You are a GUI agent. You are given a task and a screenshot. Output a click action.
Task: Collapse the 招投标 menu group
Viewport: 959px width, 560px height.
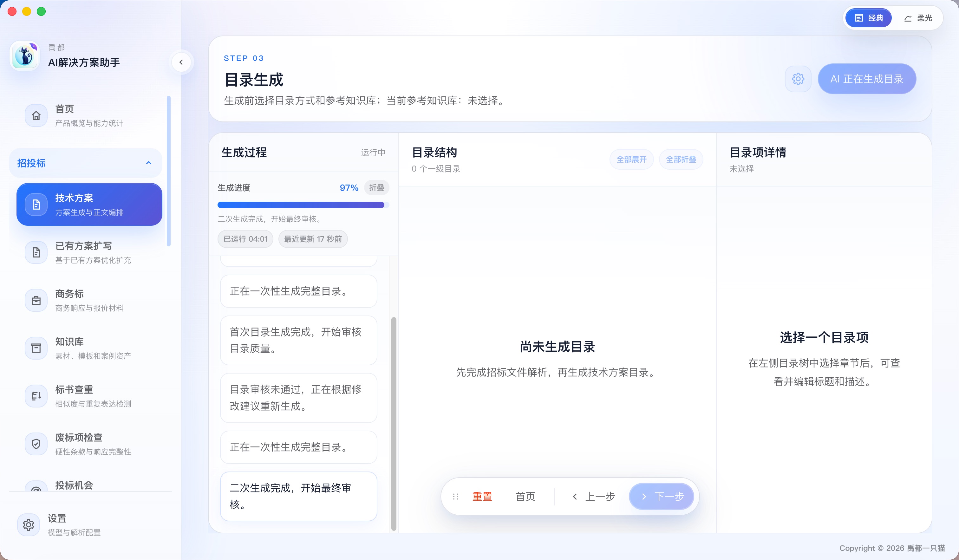86,163
